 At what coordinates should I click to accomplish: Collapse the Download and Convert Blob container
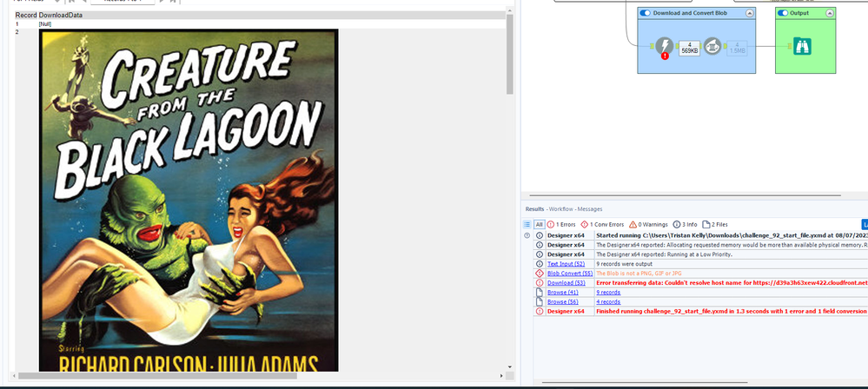click(x=750, y=13)
